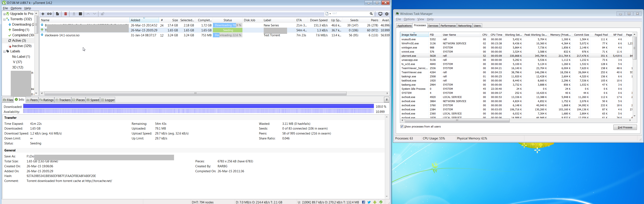Select the Inactive (329) category
This screenshot has width=644, height=204.
point(20,46)
